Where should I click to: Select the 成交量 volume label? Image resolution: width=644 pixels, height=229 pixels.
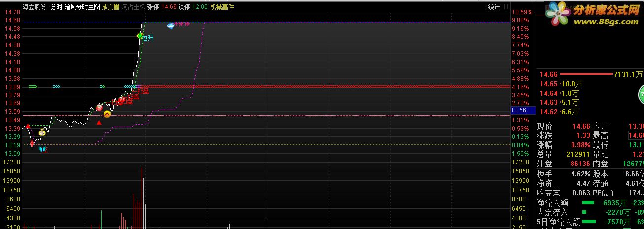point(111,7)
